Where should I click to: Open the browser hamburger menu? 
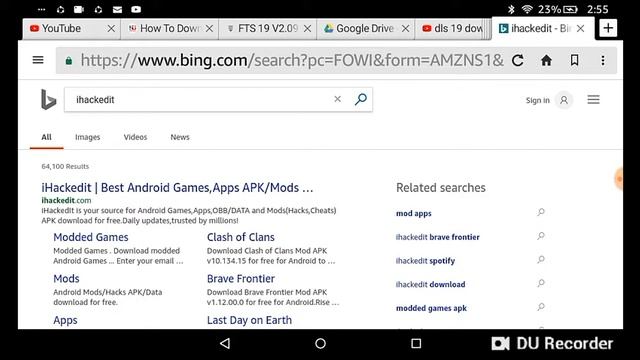point(38,60)
